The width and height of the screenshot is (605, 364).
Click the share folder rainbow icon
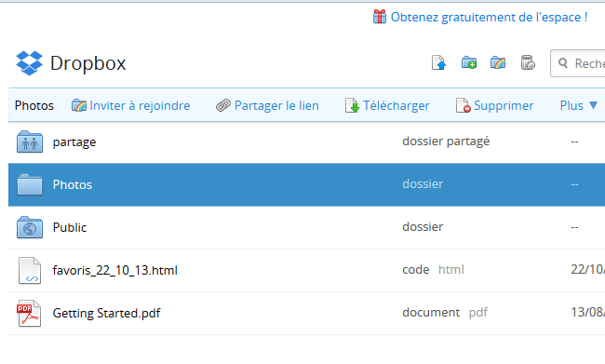tap(498, 62)
